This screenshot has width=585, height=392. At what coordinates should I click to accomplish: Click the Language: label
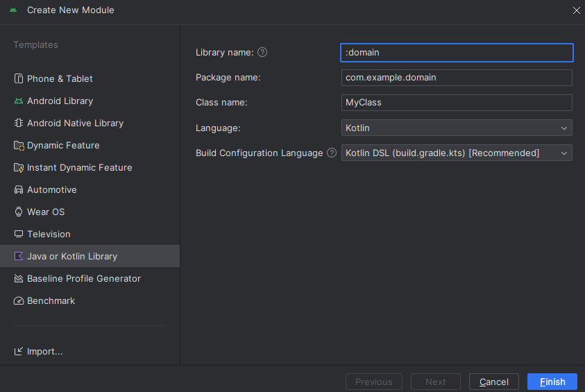[x=218, y=128]
